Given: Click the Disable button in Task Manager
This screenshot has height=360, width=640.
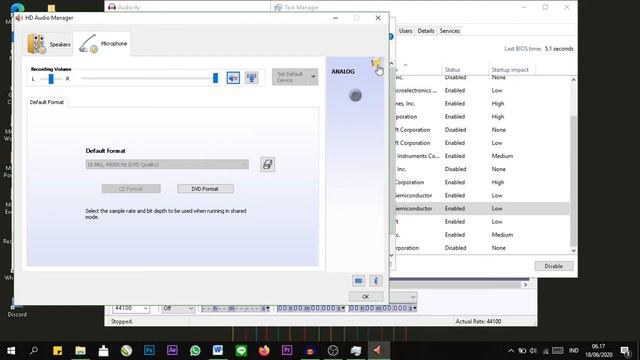Looking at the screenshot, I should point(553,266).
